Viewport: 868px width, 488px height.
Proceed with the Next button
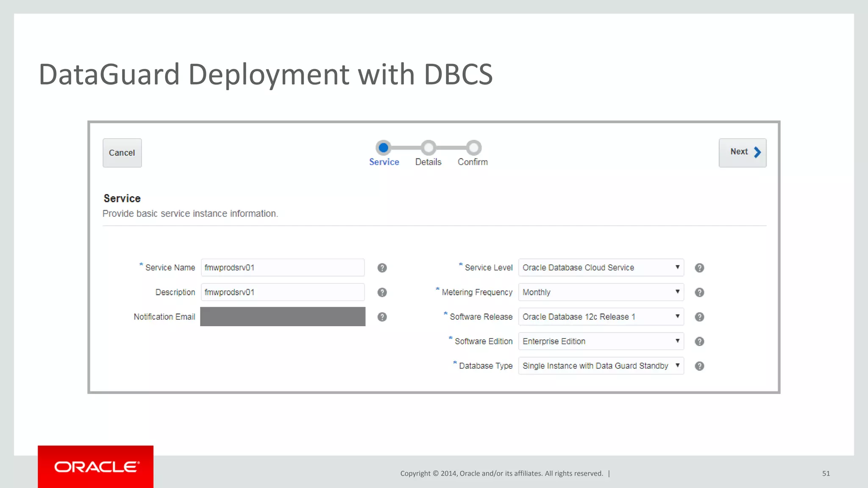743,153
